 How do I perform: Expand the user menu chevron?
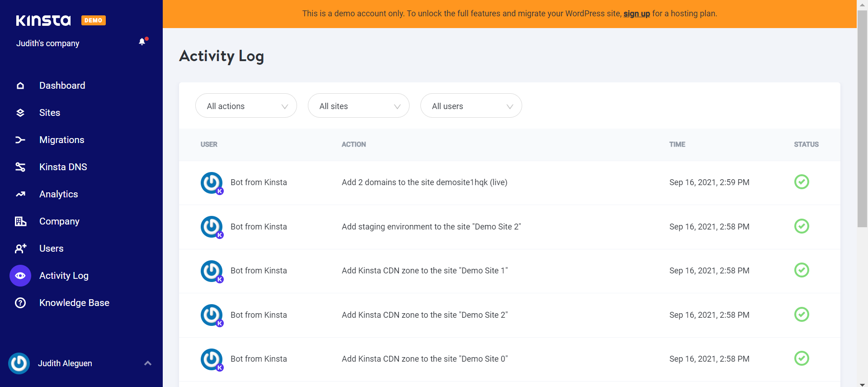coord(148,363)
